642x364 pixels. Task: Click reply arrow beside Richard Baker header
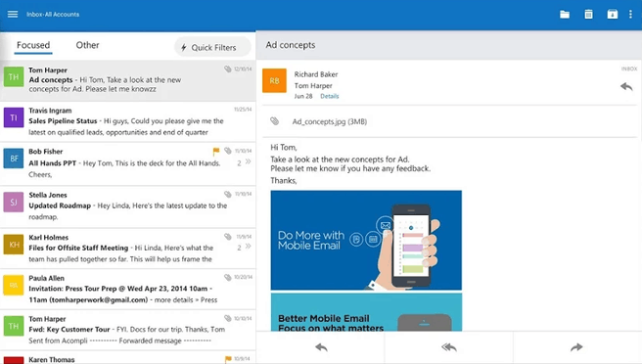(626, 86)
